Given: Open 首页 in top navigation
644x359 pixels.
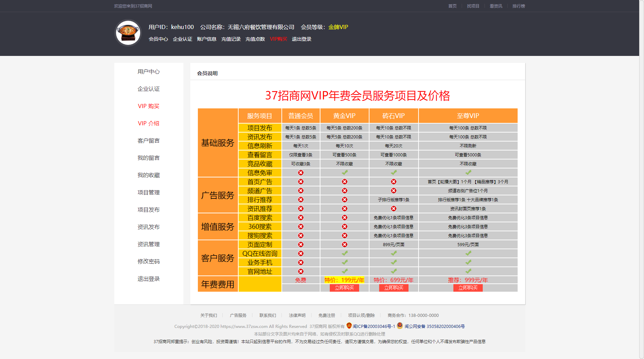Looking at the screenshot, I should [x=452, y=6].
